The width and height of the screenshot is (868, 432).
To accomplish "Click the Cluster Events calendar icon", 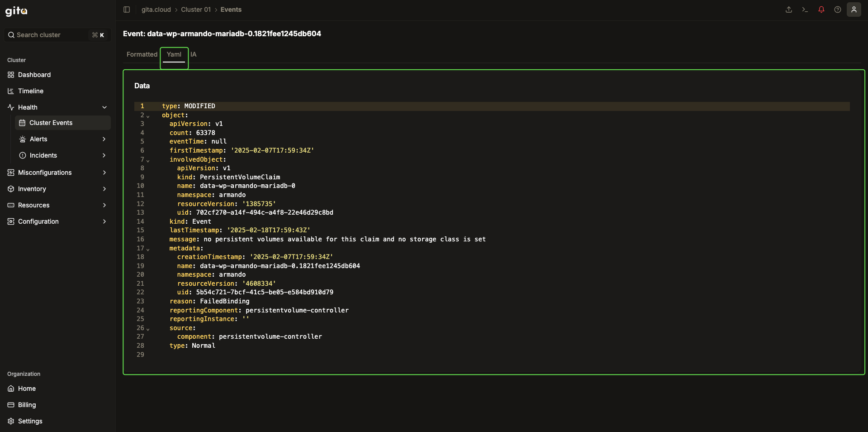I will [22, 123].
